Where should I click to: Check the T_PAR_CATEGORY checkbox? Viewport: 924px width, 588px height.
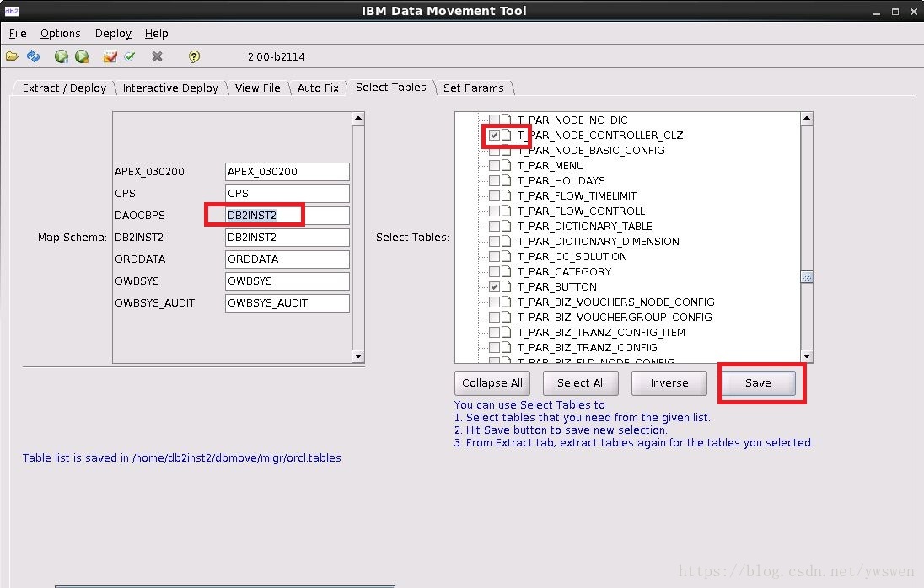click(494, 271)
